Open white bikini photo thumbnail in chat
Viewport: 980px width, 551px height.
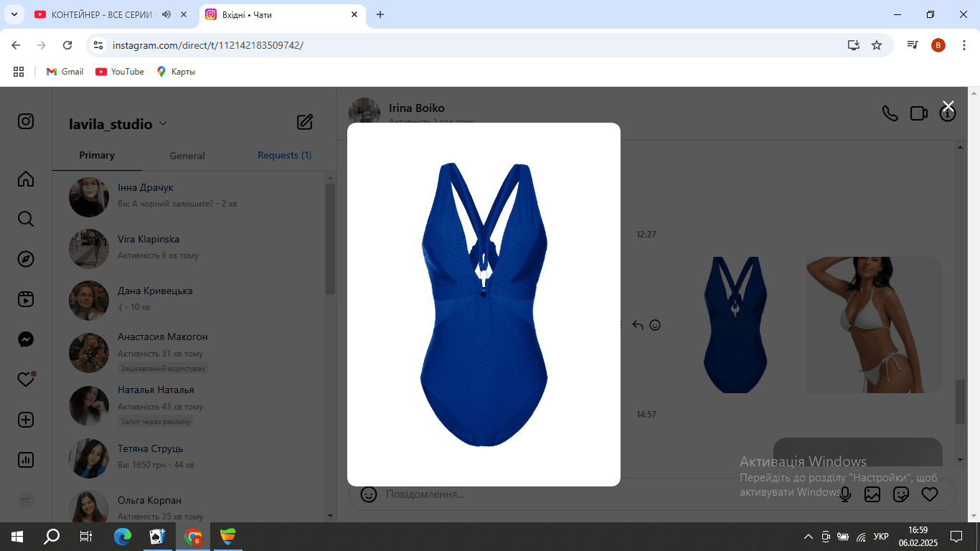click(874, 325)
